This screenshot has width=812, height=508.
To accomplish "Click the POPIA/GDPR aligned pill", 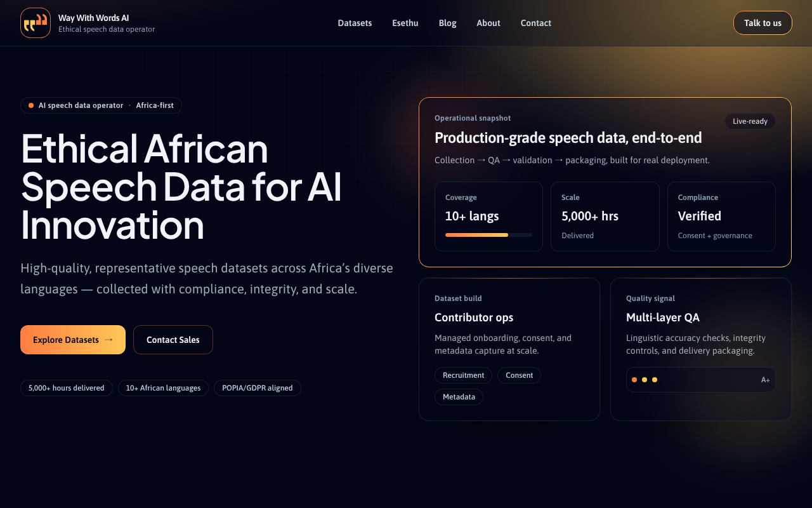I will 257,388.
